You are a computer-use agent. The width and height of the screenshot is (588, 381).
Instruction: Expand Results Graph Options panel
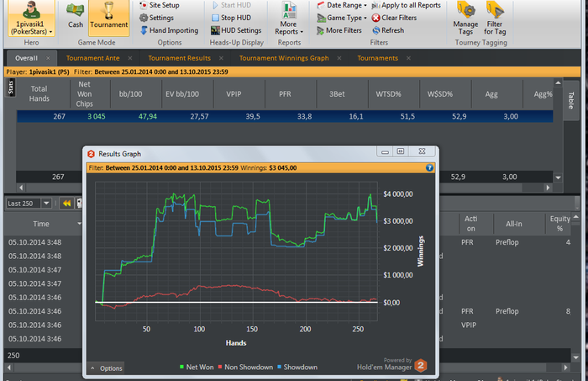pyautogui.click(x=107, y=368)
